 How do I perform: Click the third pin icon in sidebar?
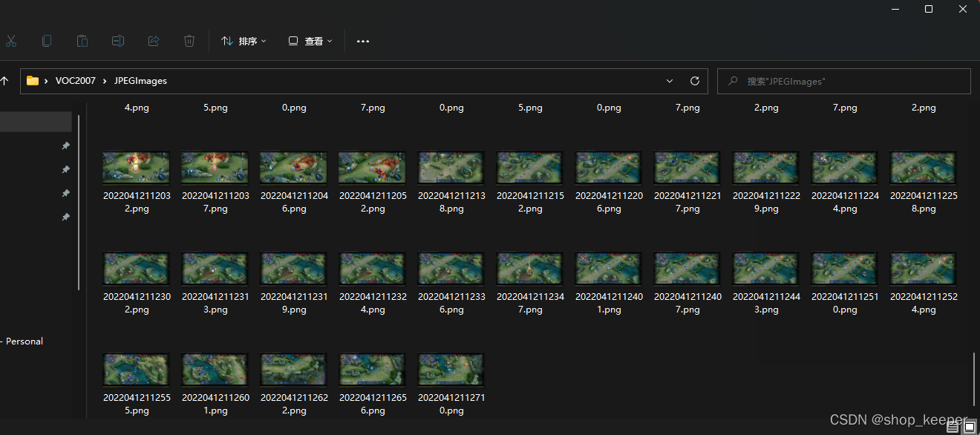pos(65,194)
